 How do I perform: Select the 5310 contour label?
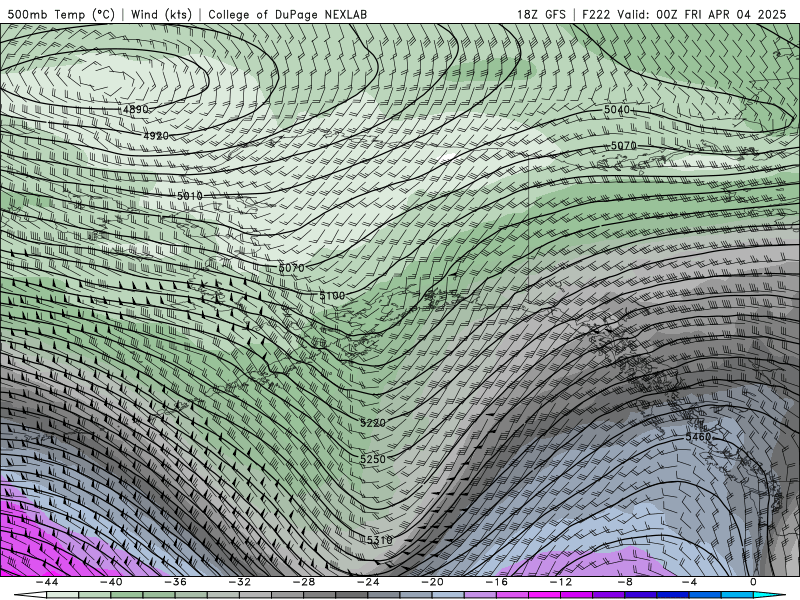pos(380,540)
